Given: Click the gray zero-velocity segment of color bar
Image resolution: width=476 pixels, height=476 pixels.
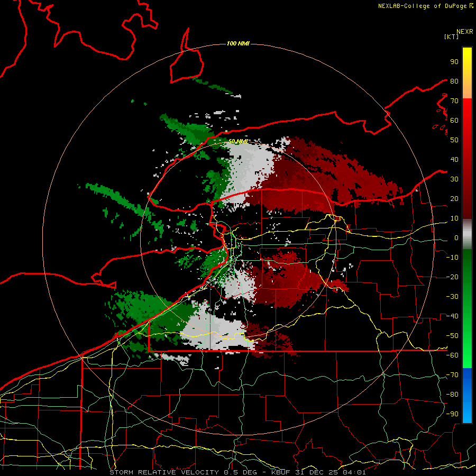Looking at the screenshot, I should click(467, 234).
